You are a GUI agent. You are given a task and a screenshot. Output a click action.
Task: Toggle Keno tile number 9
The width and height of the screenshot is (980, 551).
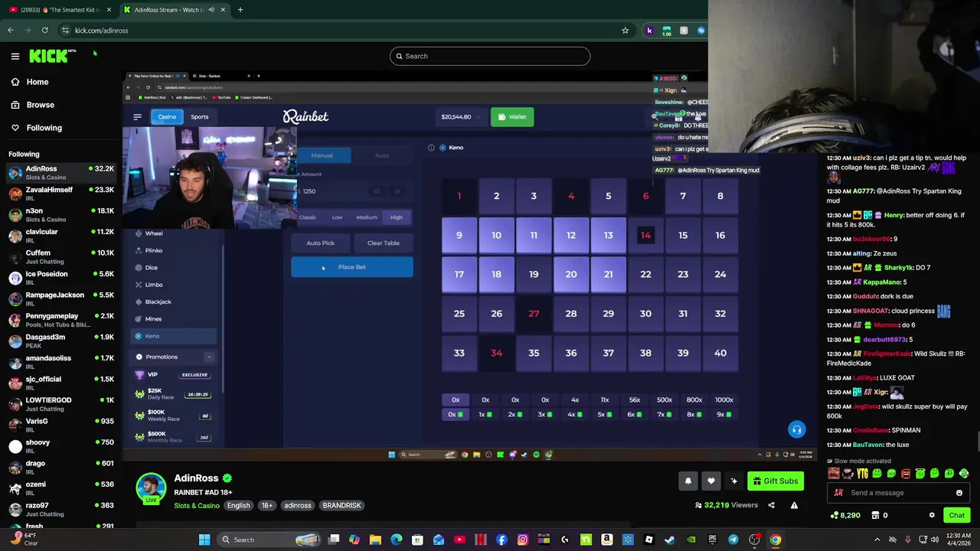[459, 235]
